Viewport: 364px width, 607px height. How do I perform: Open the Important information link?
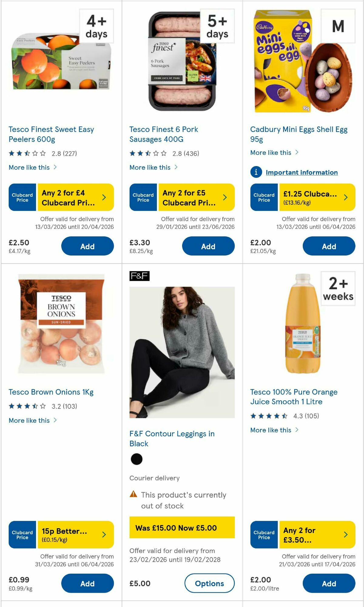pos(301,172)
